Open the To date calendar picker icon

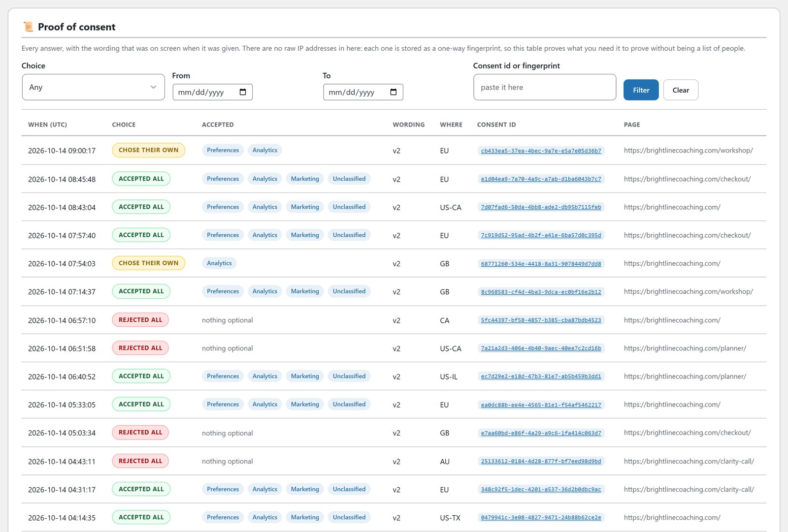394,92
